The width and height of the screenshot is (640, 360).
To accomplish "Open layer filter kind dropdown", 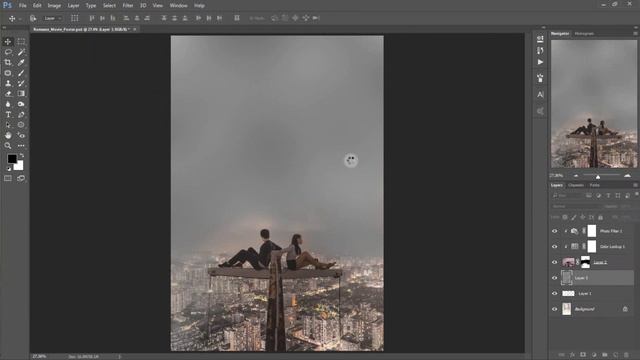I will pyautogui.click(x=568, y=196).
